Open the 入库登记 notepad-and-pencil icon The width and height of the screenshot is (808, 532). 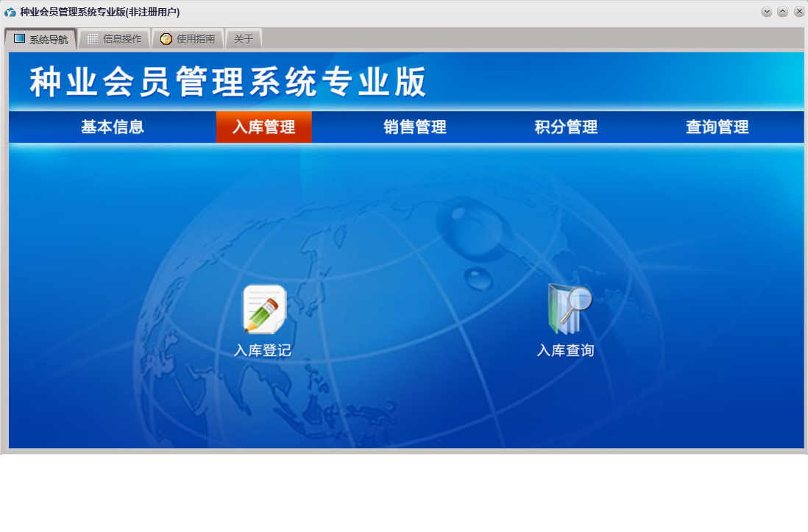(264, 309)
